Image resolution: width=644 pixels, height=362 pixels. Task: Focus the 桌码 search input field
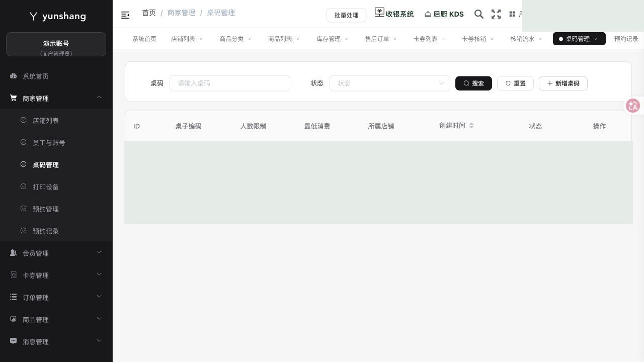pos(230,83)
